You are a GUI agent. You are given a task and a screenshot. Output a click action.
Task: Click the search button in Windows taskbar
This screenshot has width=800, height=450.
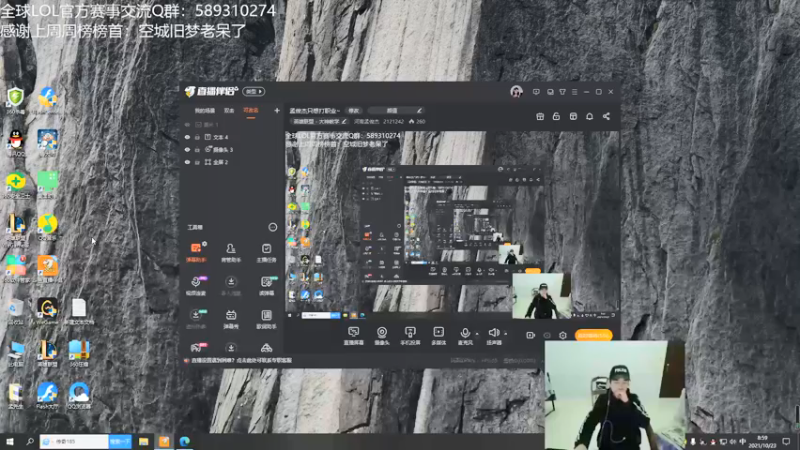click(120, 441)
